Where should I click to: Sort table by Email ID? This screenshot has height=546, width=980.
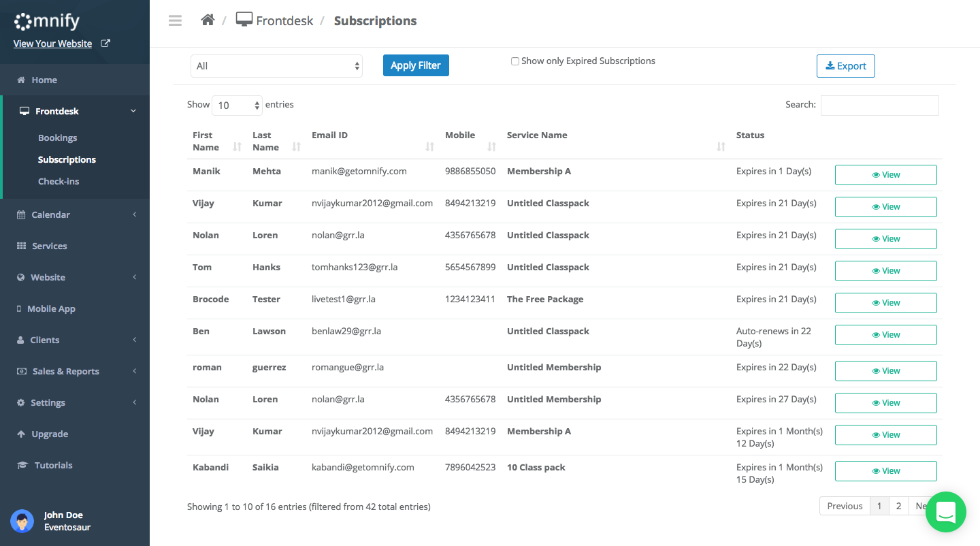[x=430, y=146]
